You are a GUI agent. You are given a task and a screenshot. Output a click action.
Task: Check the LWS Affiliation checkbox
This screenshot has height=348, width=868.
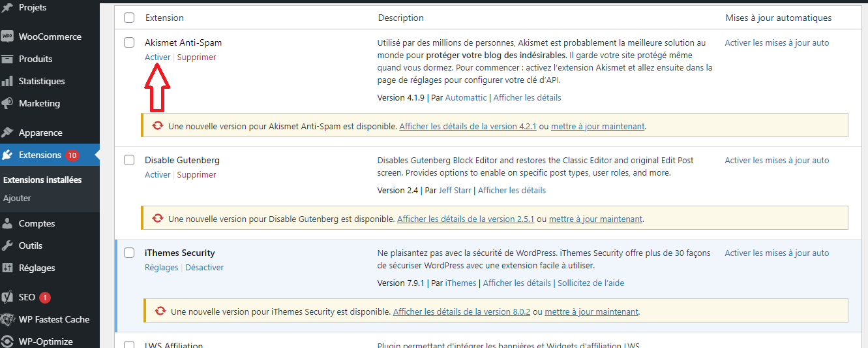(129, 345)
